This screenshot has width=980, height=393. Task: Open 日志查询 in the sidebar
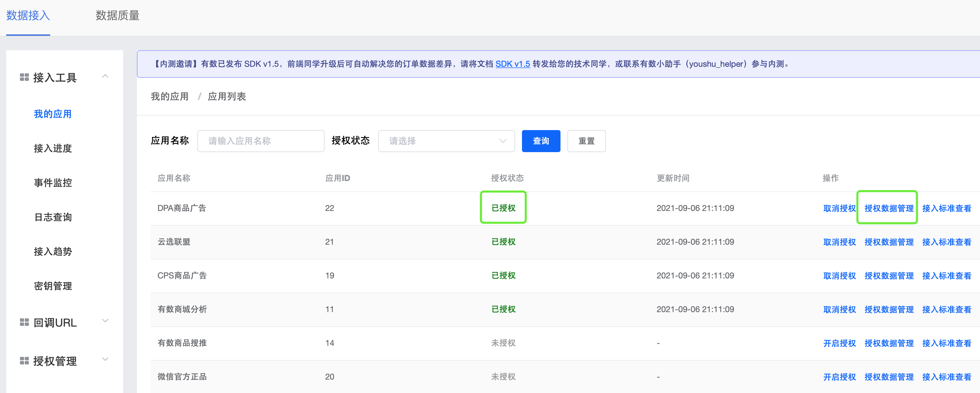point(53,217)
